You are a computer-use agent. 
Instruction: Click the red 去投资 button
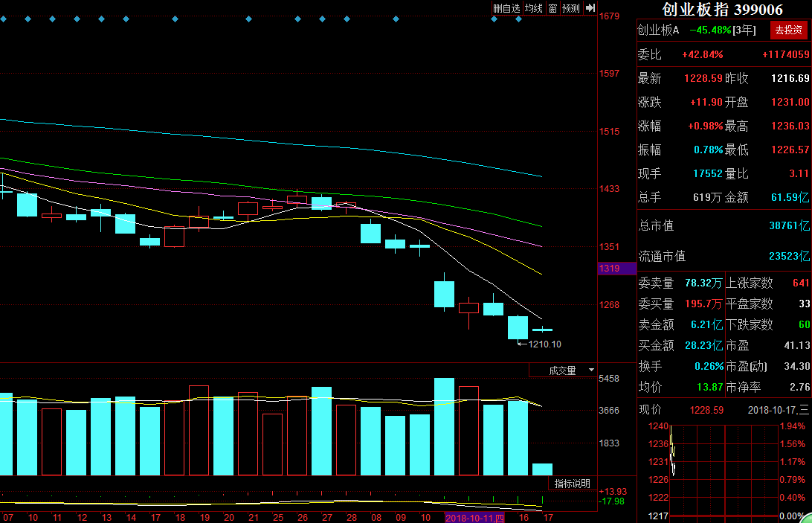(788, 31)
